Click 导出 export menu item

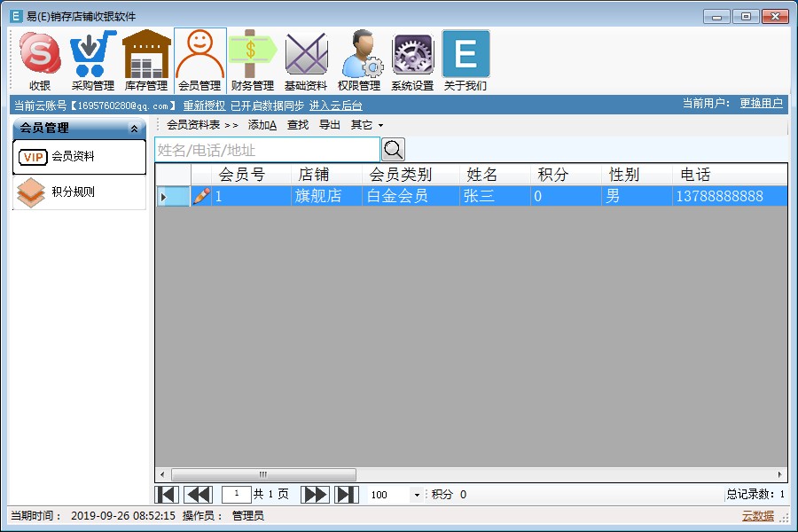[329, 125]
